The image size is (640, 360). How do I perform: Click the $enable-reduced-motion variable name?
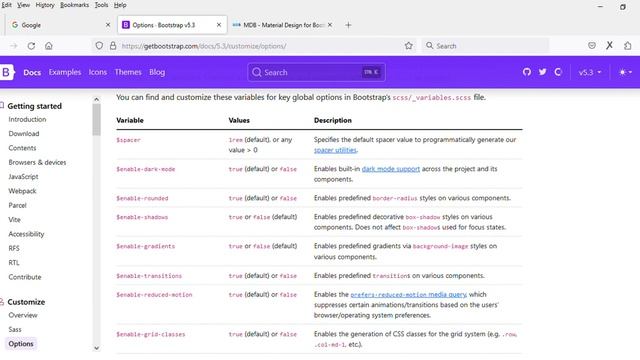point(154,295)
